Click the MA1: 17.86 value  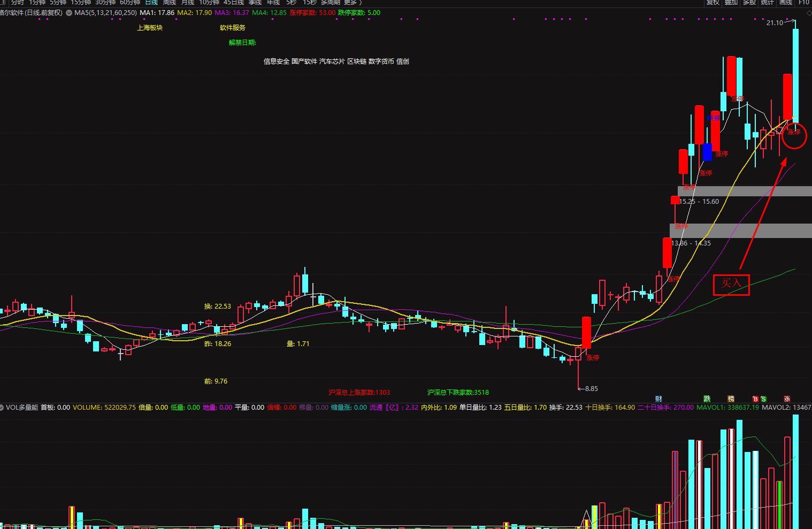(157, 13)
